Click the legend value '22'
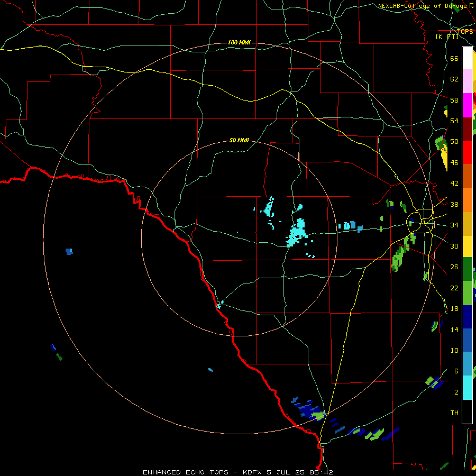The height and width of the screenshot is (476, 476). click(454, 288)
